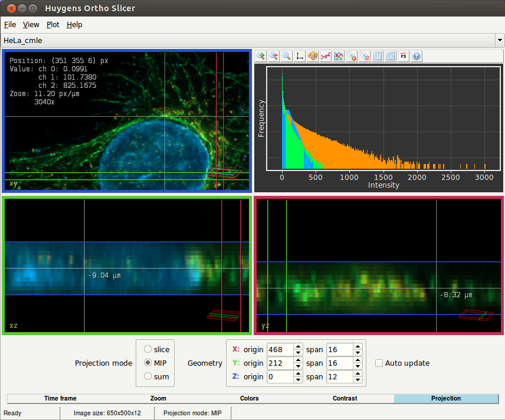505x420 pixels.
Task: Open the color palette icon
Action: [313, 56]
